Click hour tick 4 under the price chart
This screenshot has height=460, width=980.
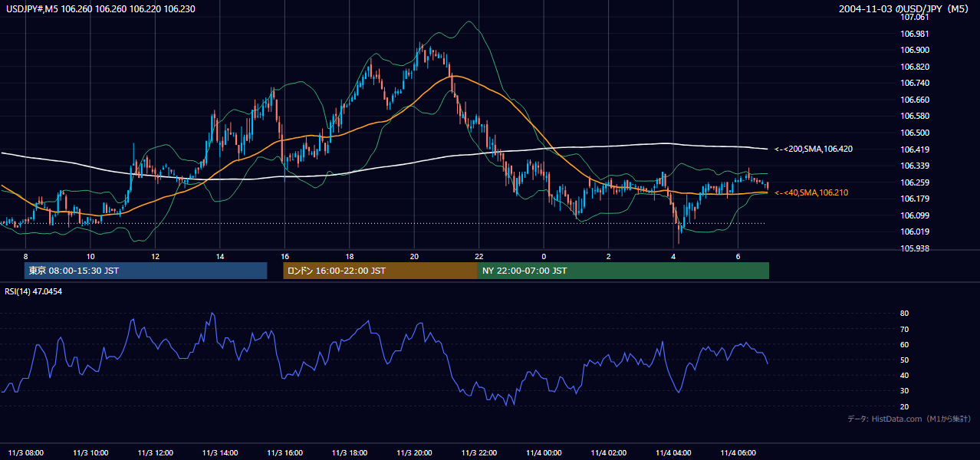pos(673,256)
